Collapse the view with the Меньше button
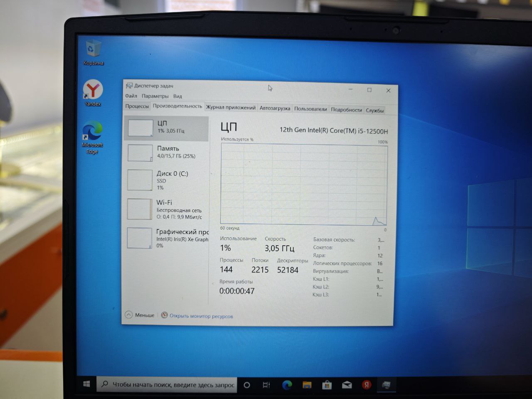 pos(140,315)
